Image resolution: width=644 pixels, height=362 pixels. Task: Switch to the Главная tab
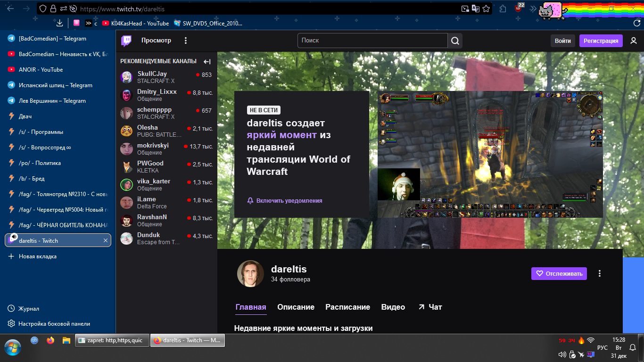[x=251, y=307]
